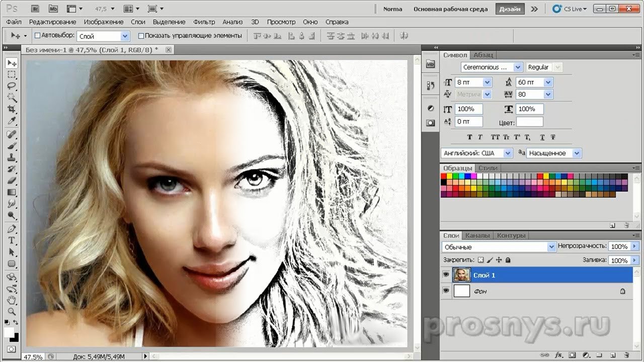644x362 pixels.
Task: Click the text Цвет color swatch
Action: pos(529,122)
